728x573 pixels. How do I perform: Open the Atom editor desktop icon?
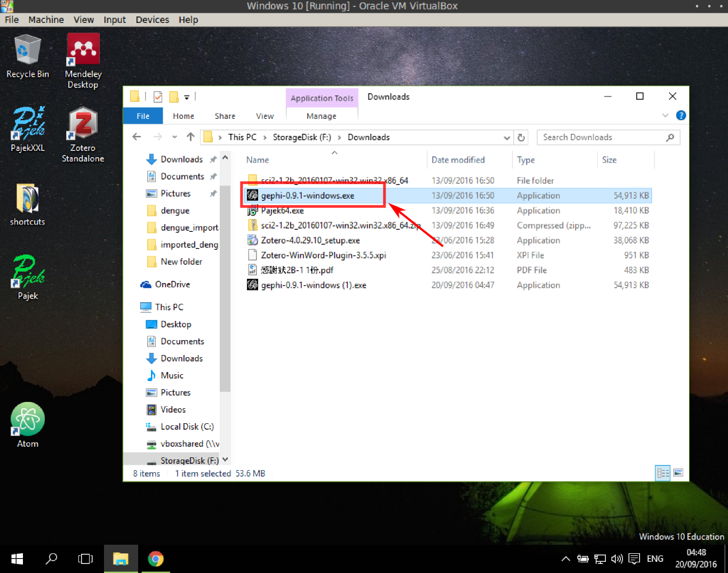click(28, 425)
